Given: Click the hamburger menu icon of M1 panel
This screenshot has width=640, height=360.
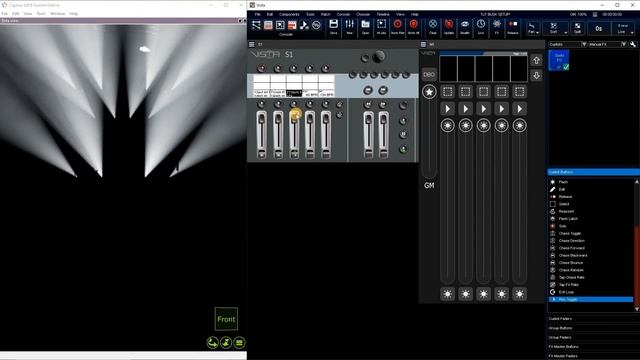Looking at the screenshot, I should point(424,44).
